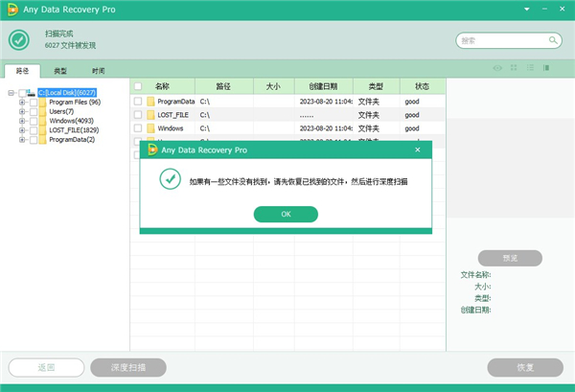Screen dimensions: 575x392
Task: Click the 恢复 recover button
Action: [524, 367]
